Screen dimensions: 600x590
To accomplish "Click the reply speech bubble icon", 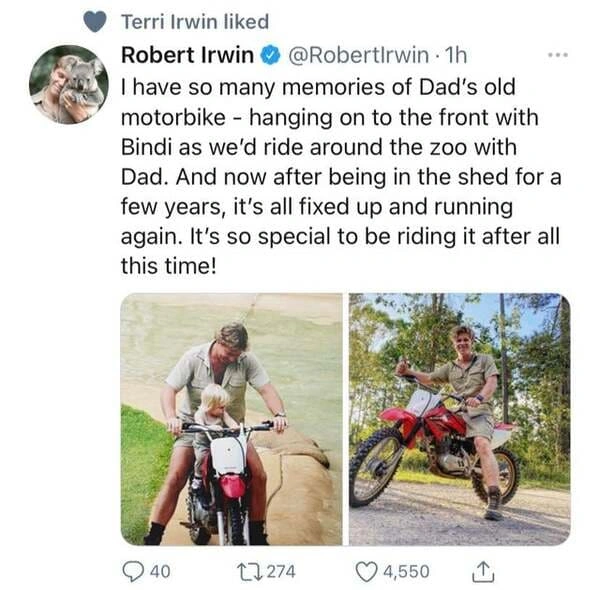I will [x=133, y=571].
